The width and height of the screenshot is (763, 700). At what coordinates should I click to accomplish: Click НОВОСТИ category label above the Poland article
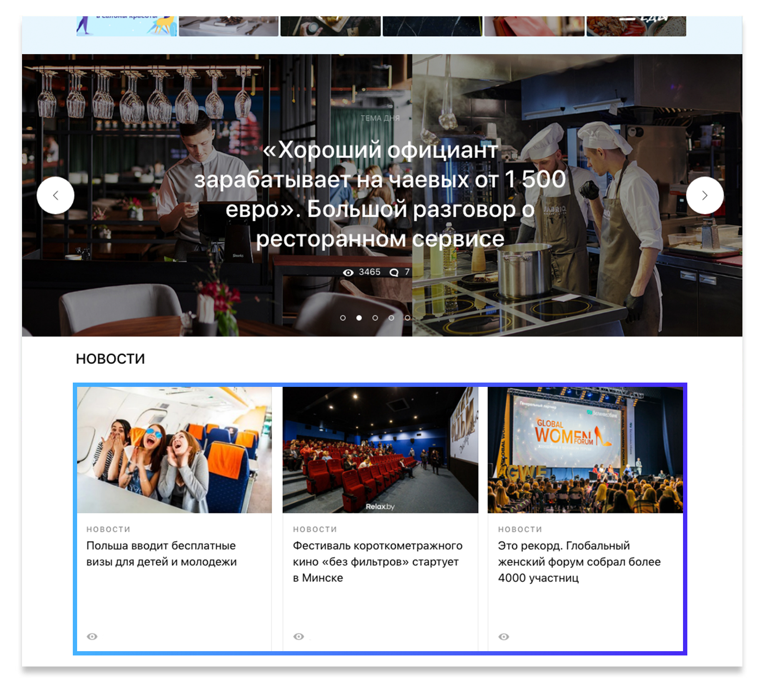[108, 529]
